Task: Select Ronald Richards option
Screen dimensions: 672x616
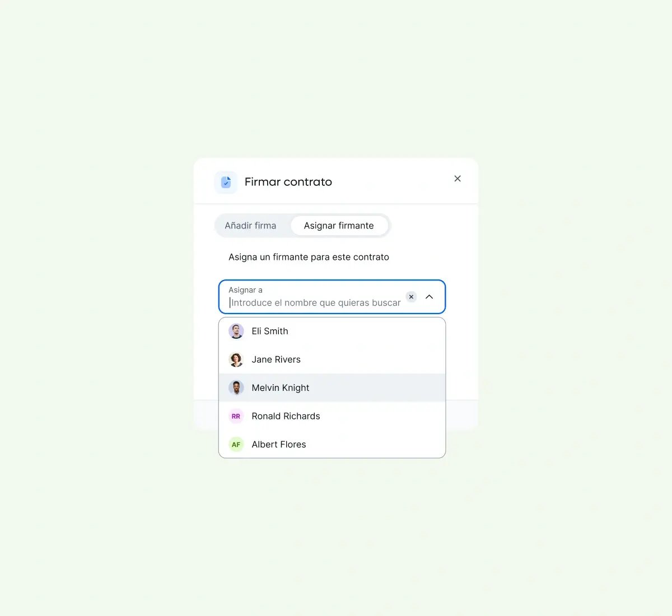Action: coord(332,416)
